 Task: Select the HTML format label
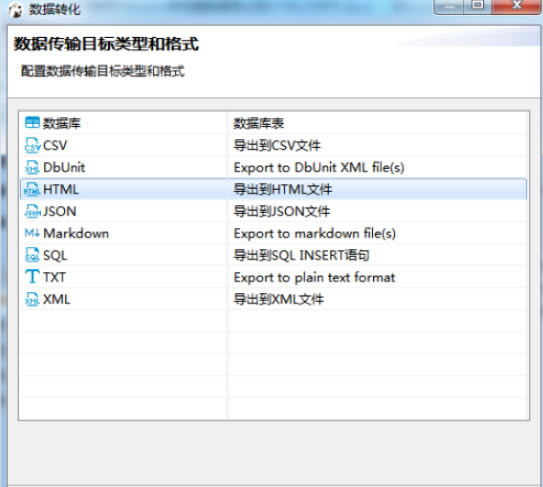click(61, 189)
